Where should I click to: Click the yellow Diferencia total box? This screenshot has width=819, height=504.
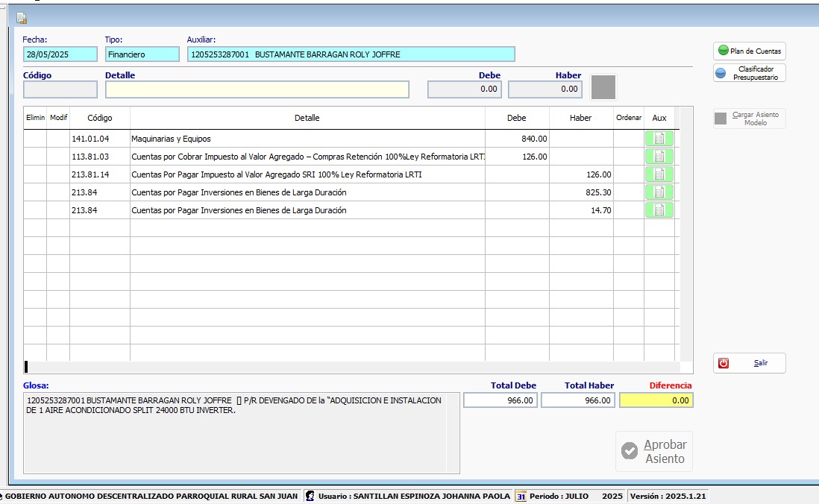(x=656, y=400)
